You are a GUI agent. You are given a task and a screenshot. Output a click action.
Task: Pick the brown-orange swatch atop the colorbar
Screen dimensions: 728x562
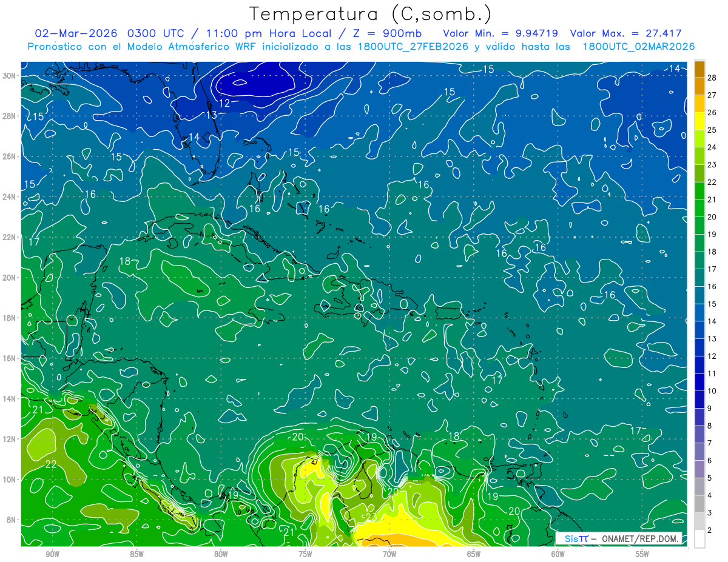click(x=699, y=69)
